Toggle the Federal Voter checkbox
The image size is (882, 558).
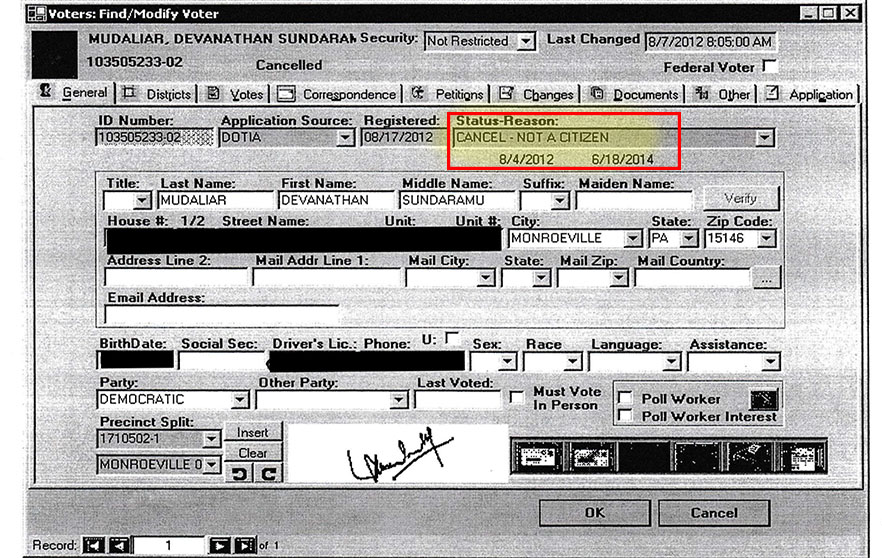(x=769, y=67)
